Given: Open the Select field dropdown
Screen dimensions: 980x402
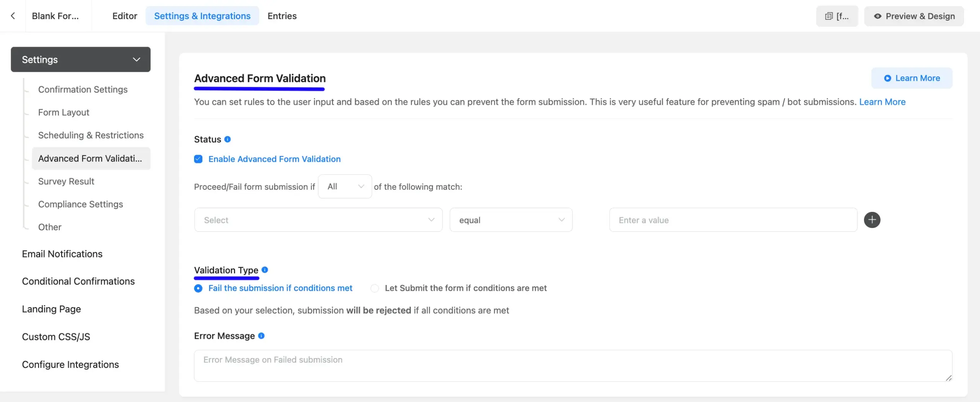Looking at the screenshot, I should [x=318, y=220].
